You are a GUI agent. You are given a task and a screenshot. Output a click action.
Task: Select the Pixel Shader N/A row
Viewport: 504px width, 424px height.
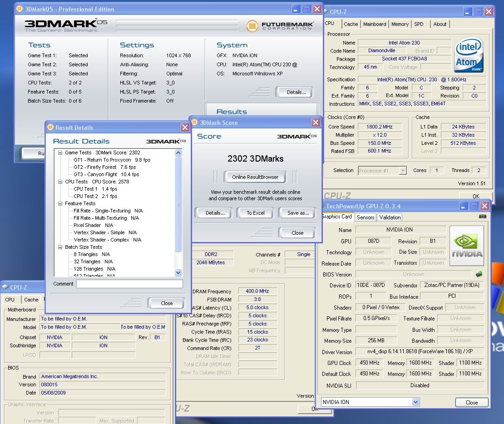[x=93, y=225]
